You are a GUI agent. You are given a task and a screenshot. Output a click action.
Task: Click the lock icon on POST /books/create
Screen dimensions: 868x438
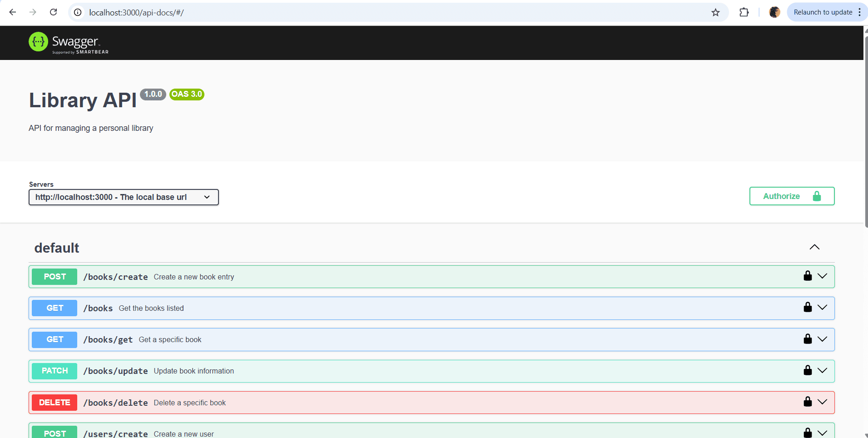pos(808,276)
